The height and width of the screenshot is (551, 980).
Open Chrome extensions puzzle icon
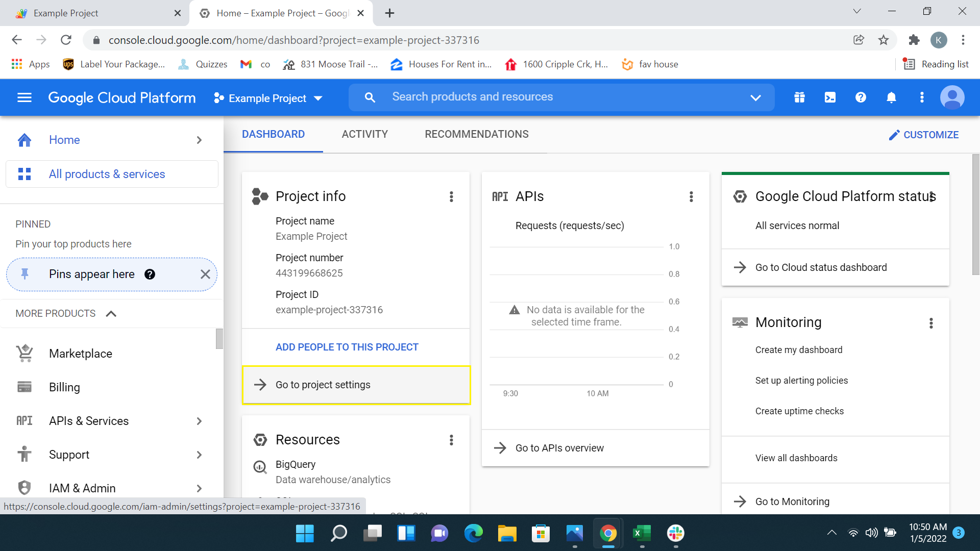[x=914, y=40]
